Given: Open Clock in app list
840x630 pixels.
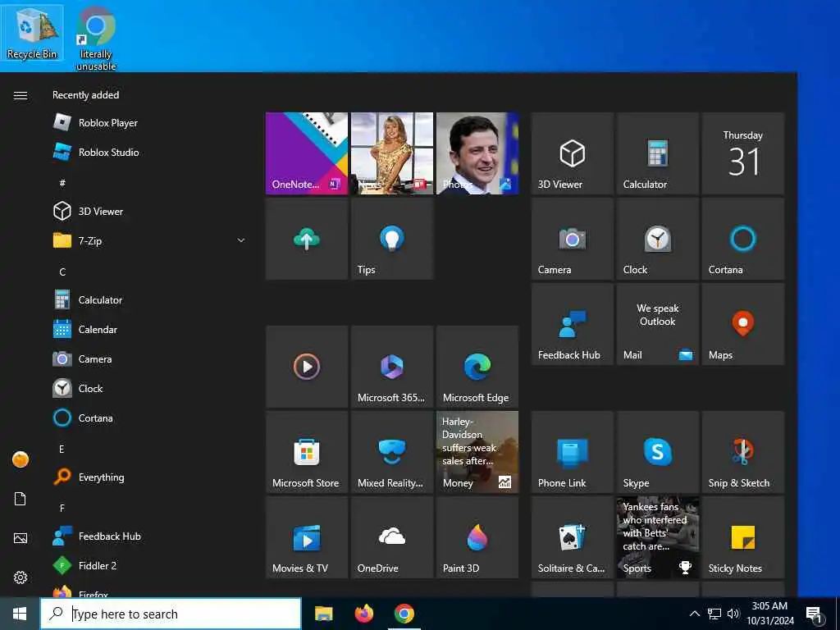Looking at the screenshot, I should (150, 388).
